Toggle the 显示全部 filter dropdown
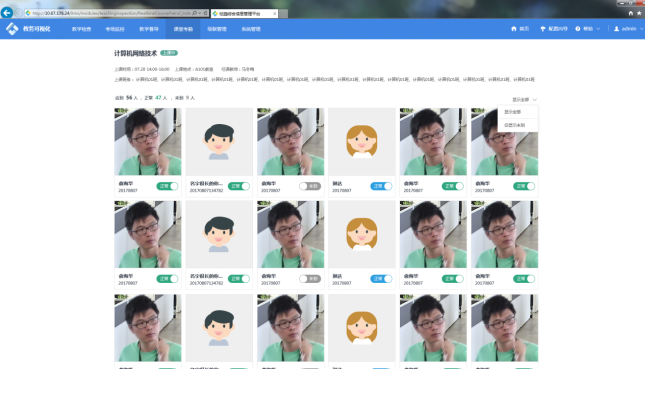Image resolution: width=645 pixels, height=400 pixels. 524,100
